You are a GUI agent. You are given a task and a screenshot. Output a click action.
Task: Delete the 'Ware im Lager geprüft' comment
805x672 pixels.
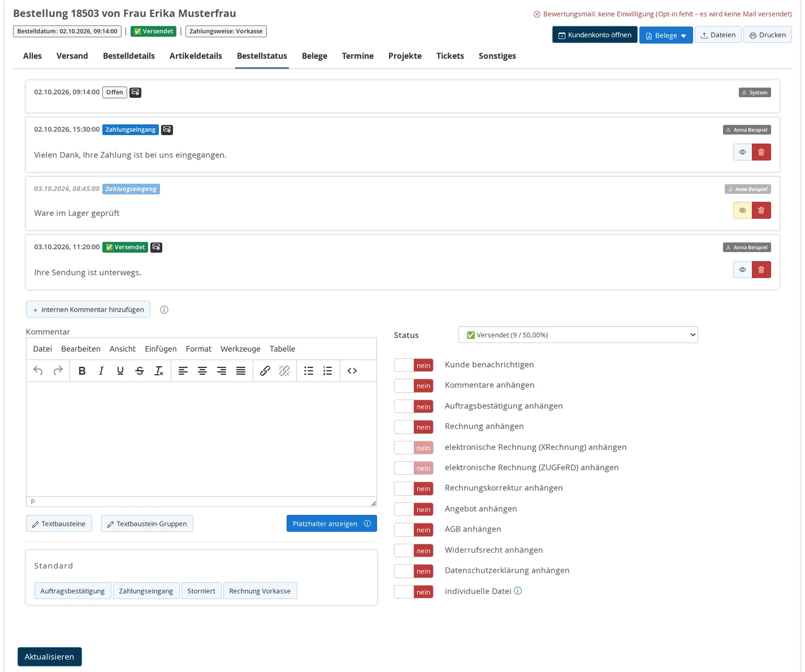761,210
